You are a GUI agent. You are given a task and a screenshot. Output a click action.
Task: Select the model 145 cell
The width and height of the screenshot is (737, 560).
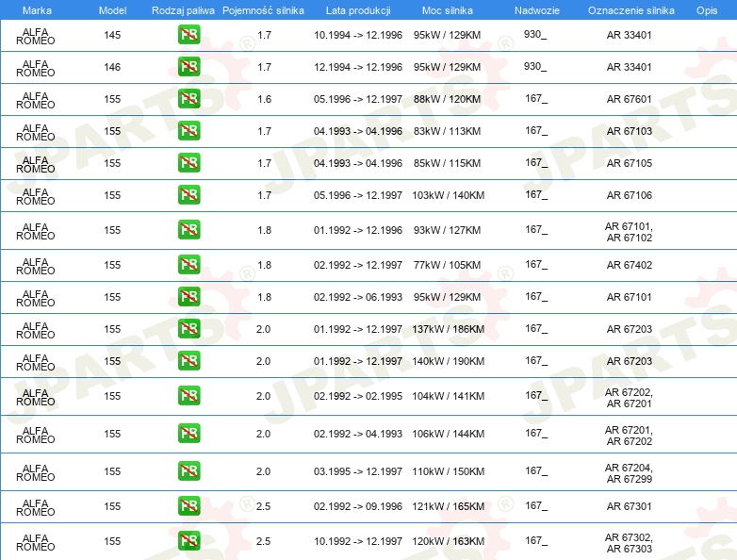[x=112, y=35]
